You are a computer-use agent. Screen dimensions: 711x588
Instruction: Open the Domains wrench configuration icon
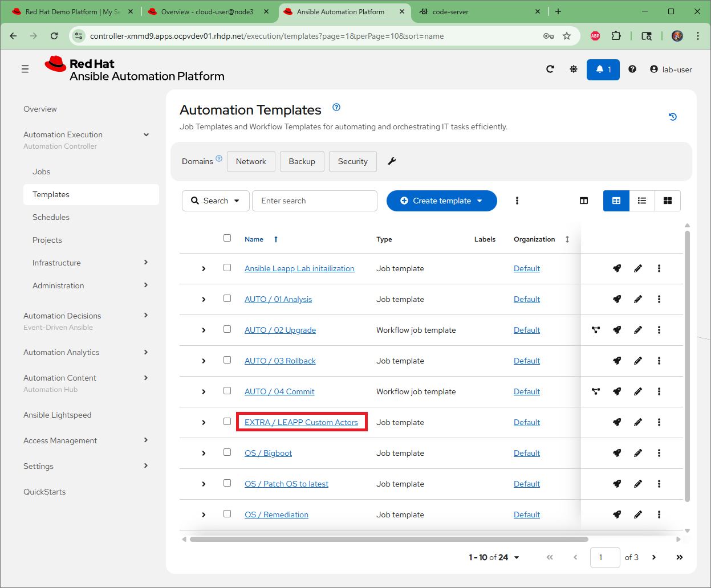pos(392,161)
